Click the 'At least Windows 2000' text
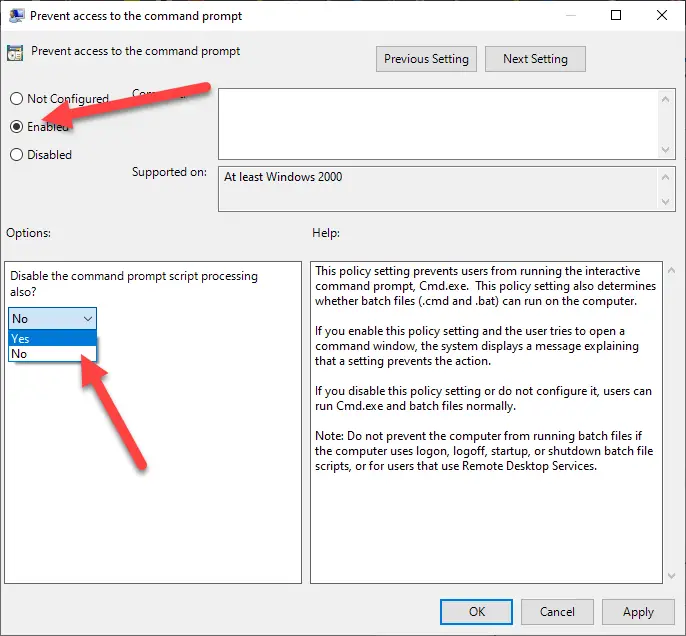686x636 pixels. click(283, 177)
